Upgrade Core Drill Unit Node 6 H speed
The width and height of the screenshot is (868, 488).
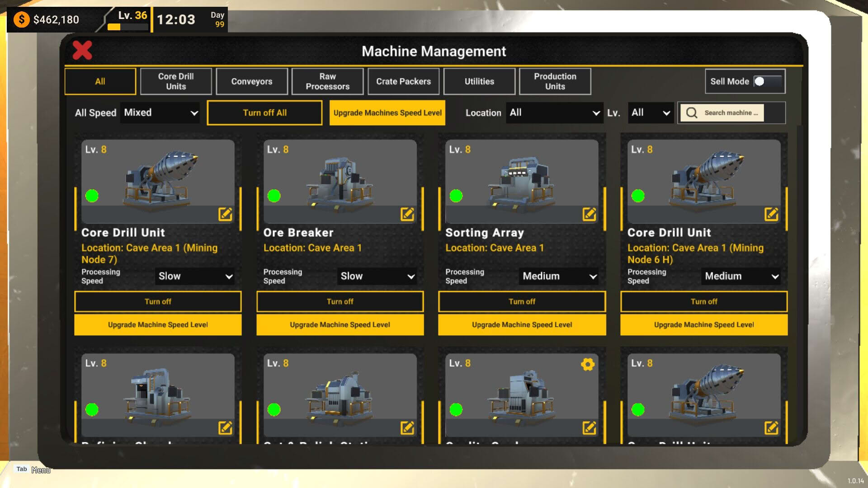pos(704,324)
